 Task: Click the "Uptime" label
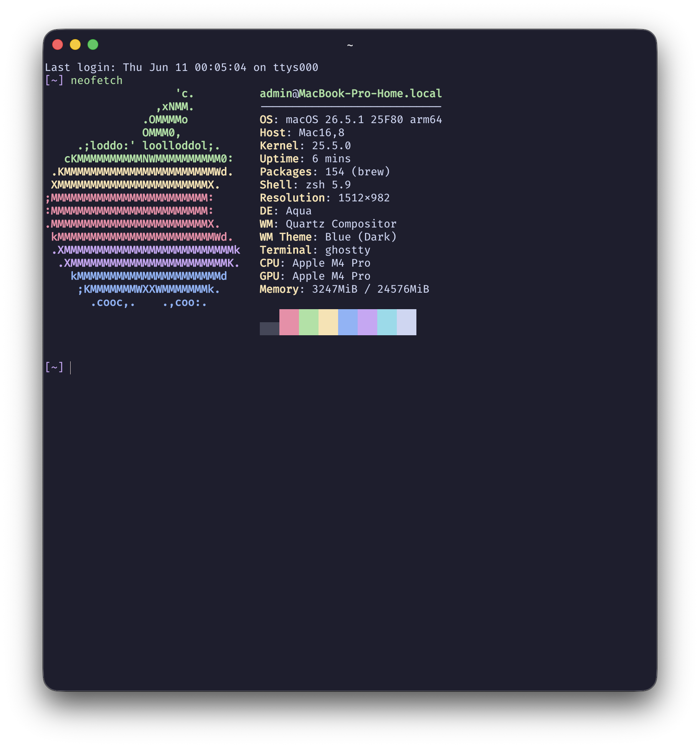279,159
